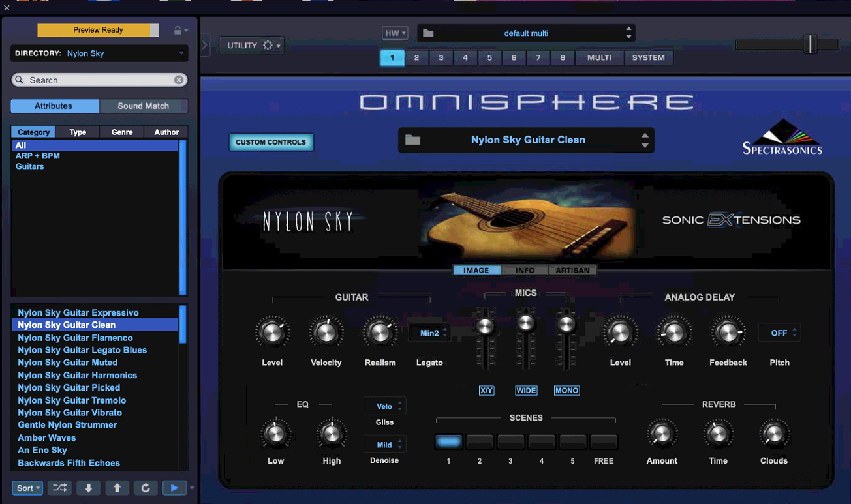
Task: Click the down-arrow icon to load next patch
Action: tap(88, 488)
